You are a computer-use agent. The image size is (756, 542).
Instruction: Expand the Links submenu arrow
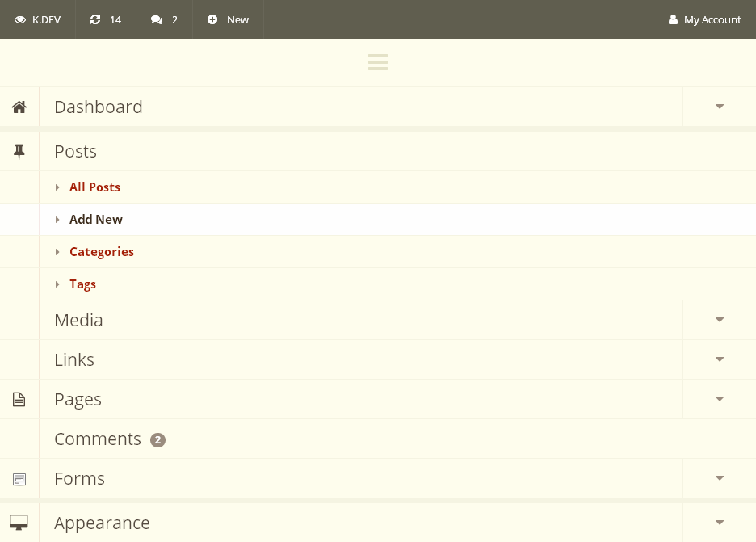coord(720,359)
